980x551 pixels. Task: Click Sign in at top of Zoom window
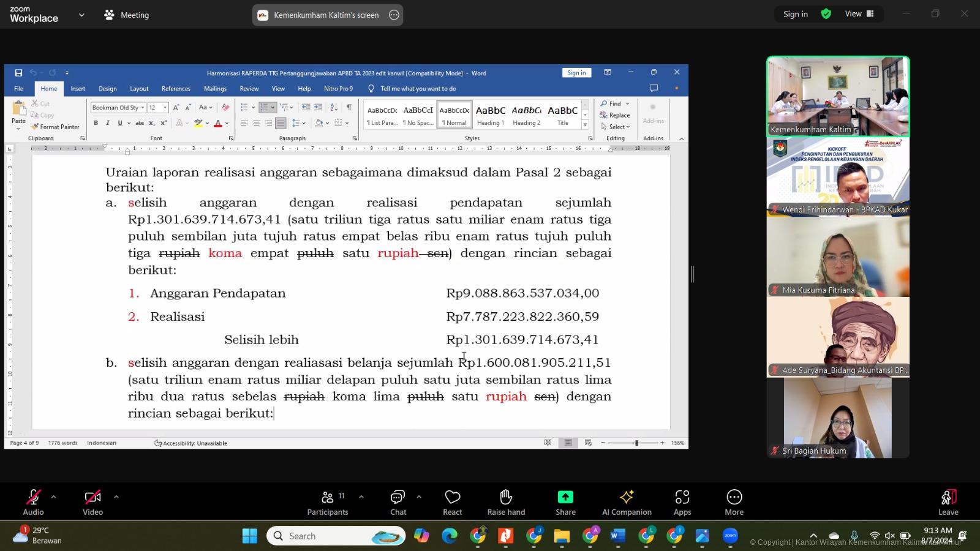[795, 14]
